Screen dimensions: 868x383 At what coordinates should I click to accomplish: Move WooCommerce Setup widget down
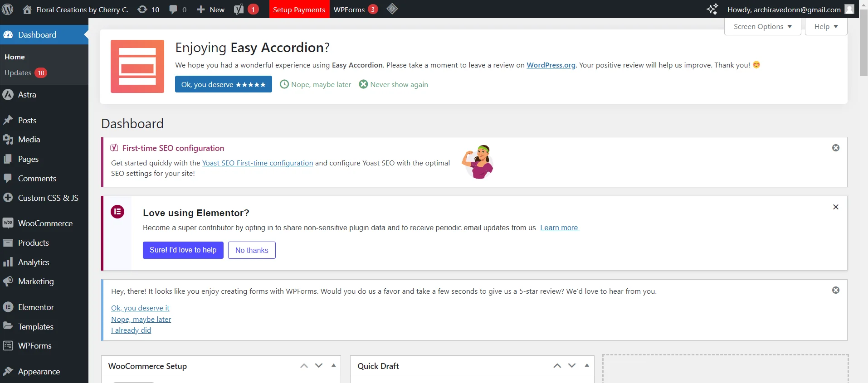[x=319, y=366]
